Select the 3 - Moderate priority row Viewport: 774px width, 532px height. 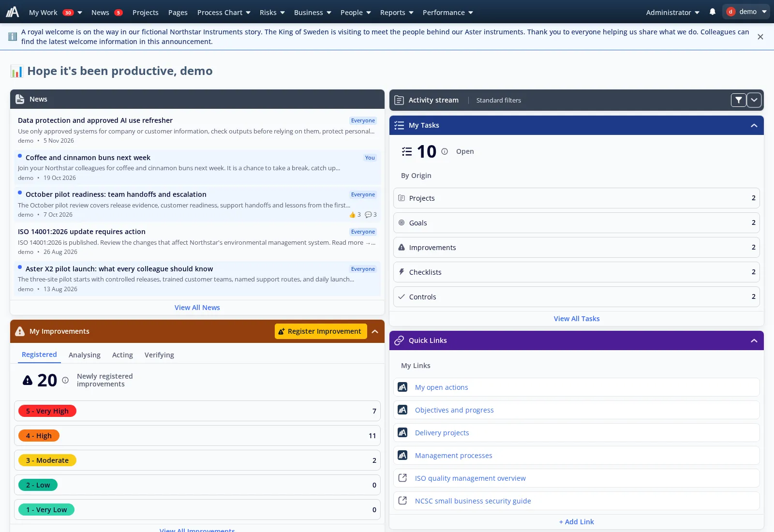pos(197,460)
